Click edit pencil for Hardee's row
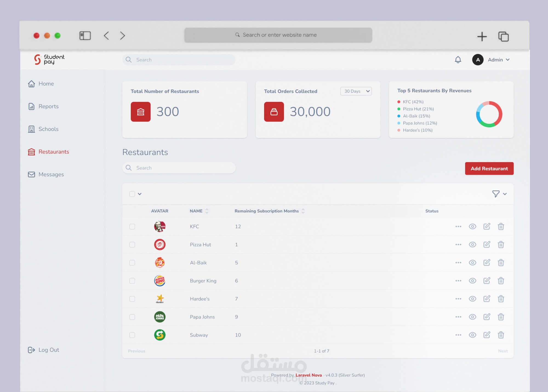This screenshot has width=548, height=392. tap(487, 299)
